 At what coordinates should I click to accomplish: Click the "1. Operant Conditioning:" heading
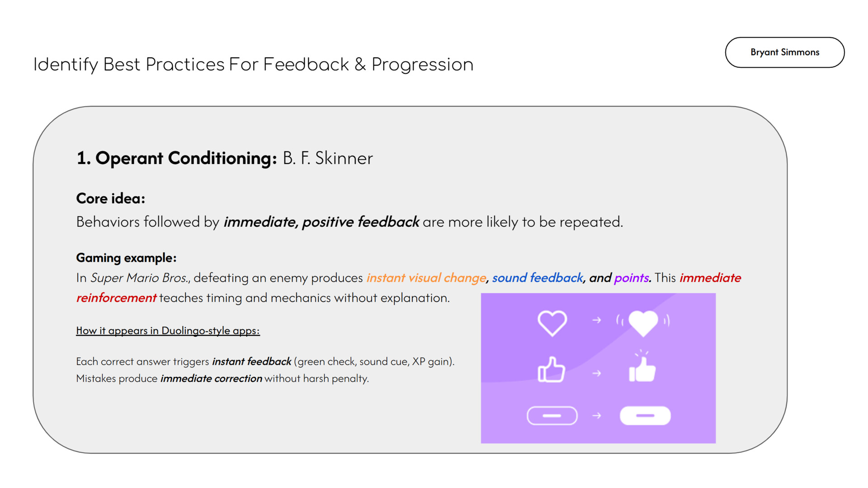pyautogui.click(x=177, y=158)
